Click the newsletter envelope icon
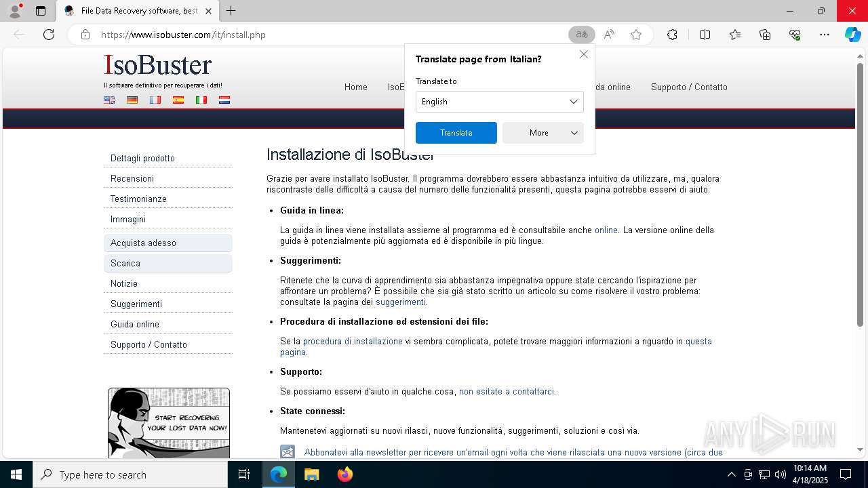The image size is (868, 488). 288,452
